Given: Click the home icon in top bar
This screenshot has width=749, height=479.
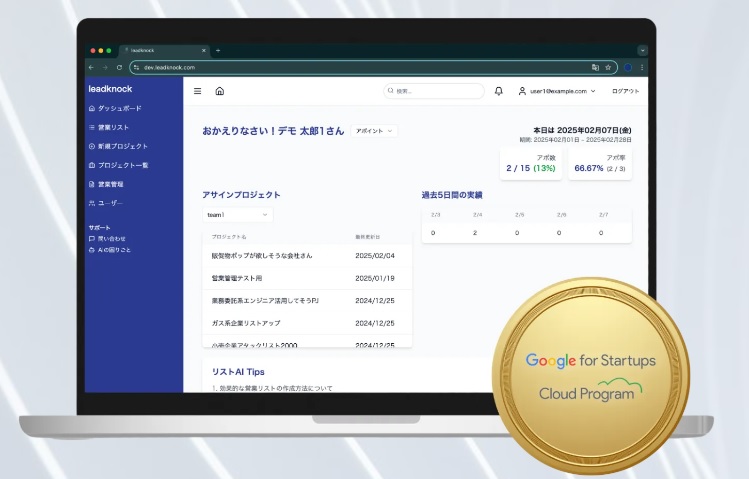Looking at the screenshot, I should [219, 91].
